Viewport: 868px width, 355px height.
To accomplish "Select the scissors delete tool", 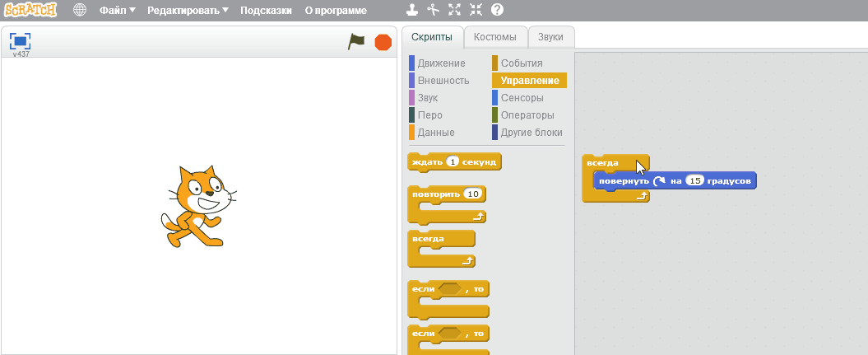I will (x=434, y=11).
